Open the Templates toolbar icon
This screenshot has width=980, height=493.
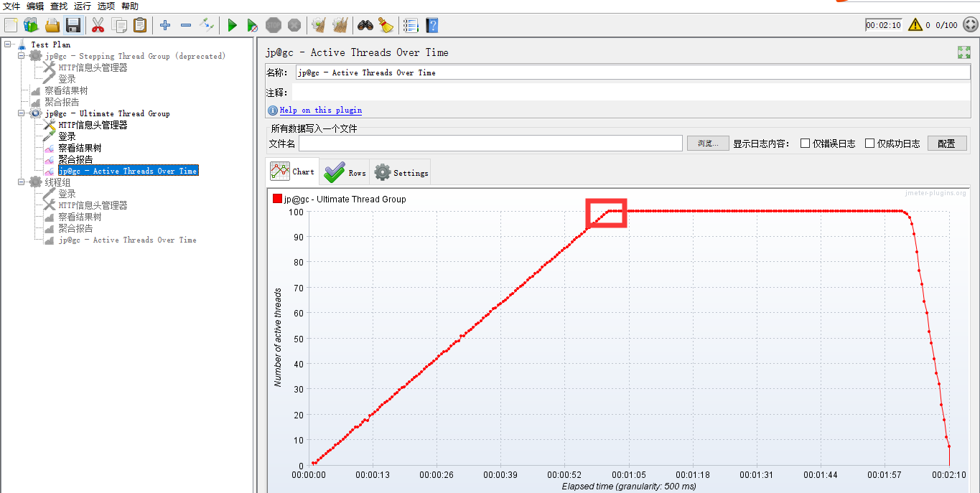(x=31, y=25)
